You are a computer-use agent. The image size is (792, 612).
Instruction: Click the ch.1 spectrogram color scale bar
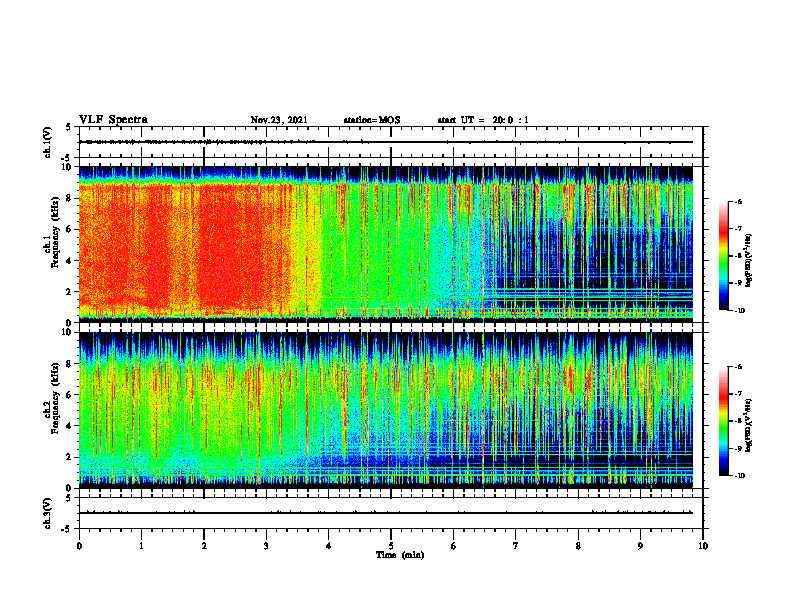click(x=723, y=256)
